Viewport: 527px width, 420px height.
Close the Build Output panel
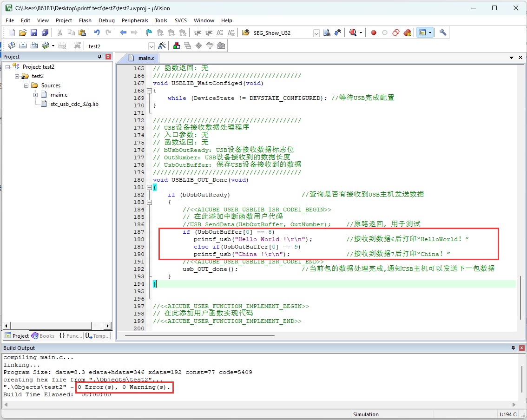point(521,348)
